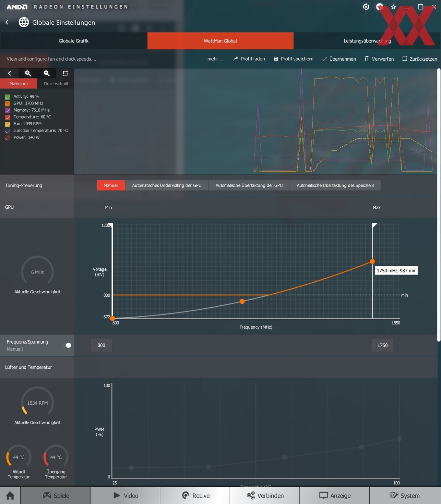This screenshot has width=441, height=504.
Task: Click the Aktuell Temperatur 44 °C gauge
Action: [x=18, y=456]
